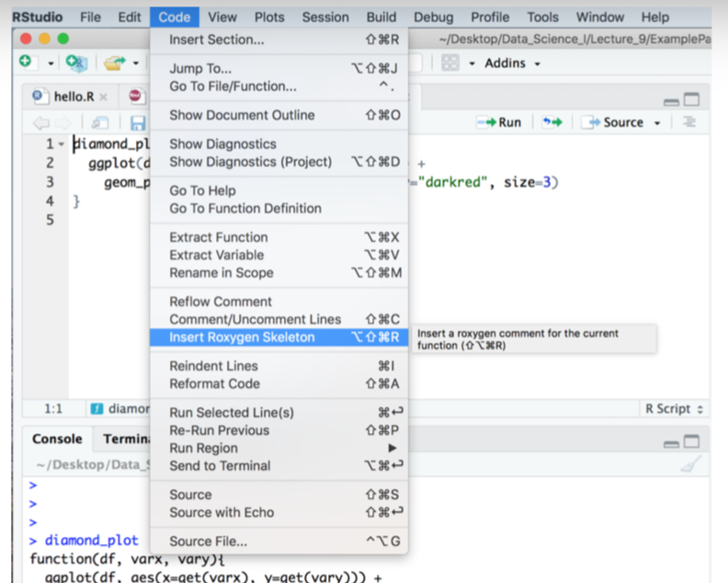Screen dimensions: 728x583
Task: Click the document outline icon beside Source
Action: (x=688, y=122)
